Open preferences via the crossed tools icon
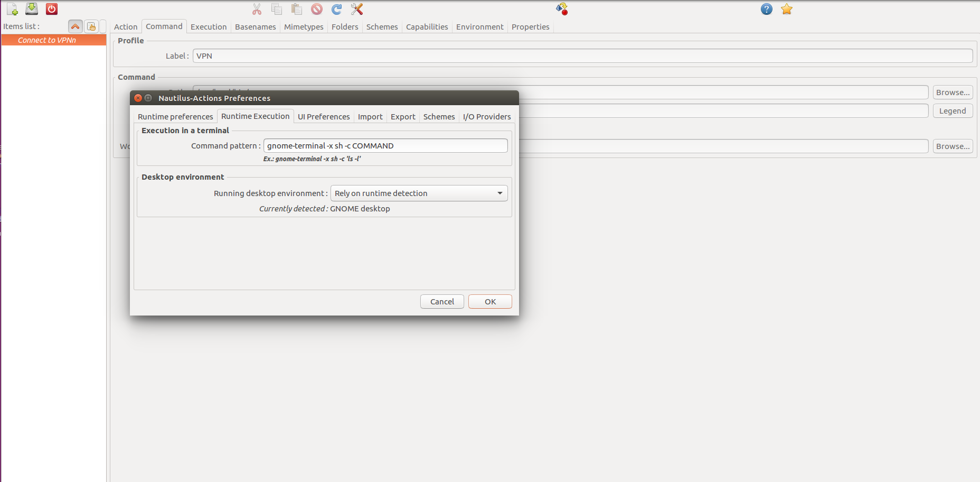The image size is (980, 482). (x=357, y=9)
